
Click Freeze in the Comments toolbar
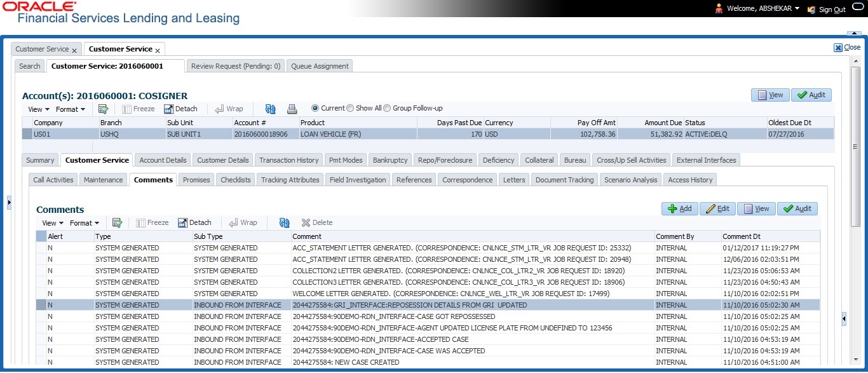[x=152, y=222]
